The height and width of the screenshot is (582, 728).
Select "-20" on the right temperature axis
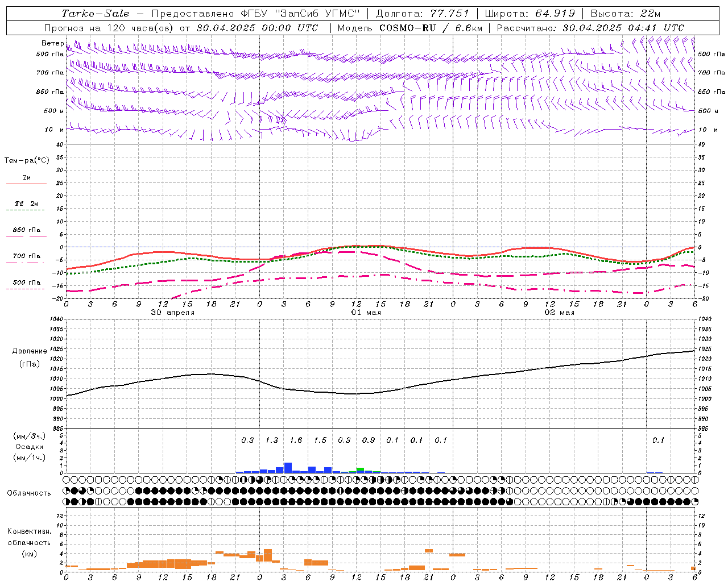click(x=704, y=298)
